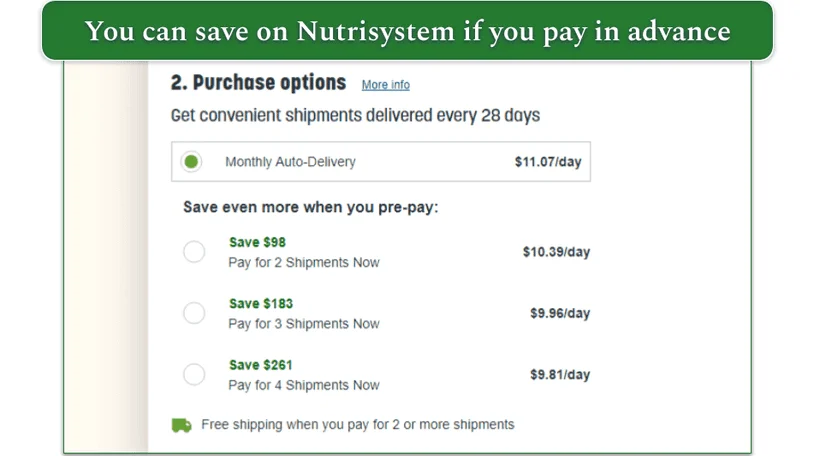Screen dimensions: 814x456
Task: Click the free shipping notice text
Action: click(357, 424)
